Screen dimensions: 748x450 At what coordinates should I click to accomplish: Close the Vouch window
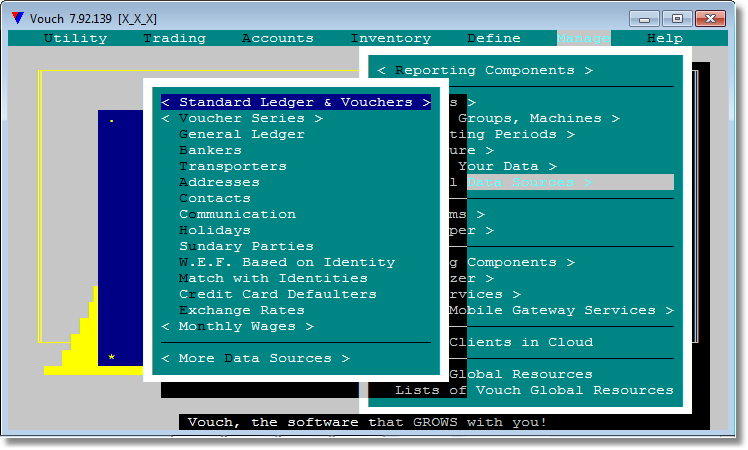710,19
